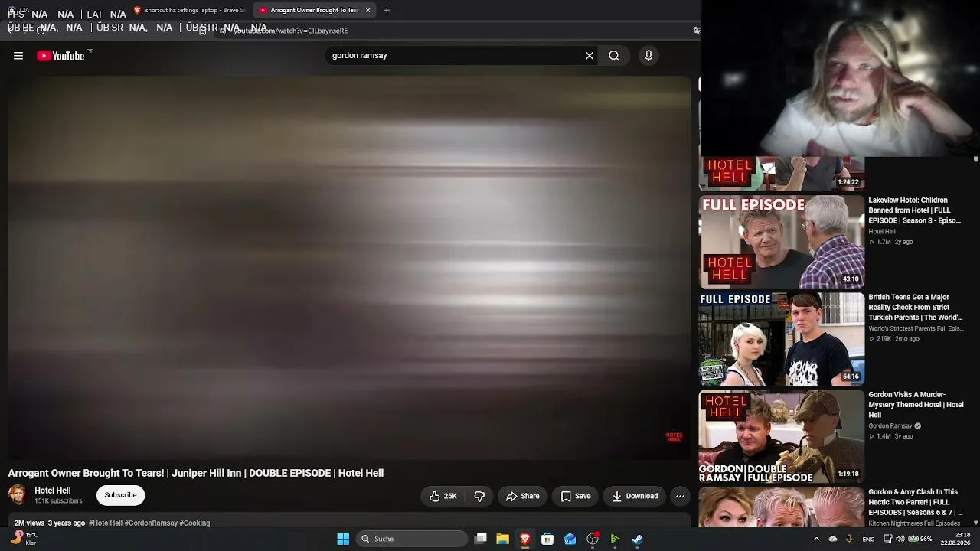This screenshot has width=980, height=551.
Task: Open Brave browser taskbar icon
Action: coord(524,539)
